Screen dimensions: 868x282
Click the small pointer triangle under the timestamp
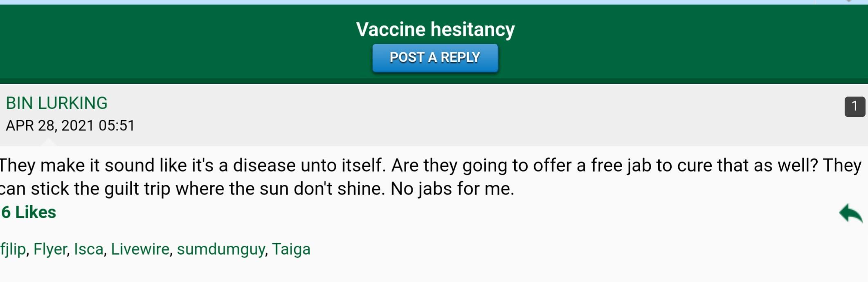49,142
